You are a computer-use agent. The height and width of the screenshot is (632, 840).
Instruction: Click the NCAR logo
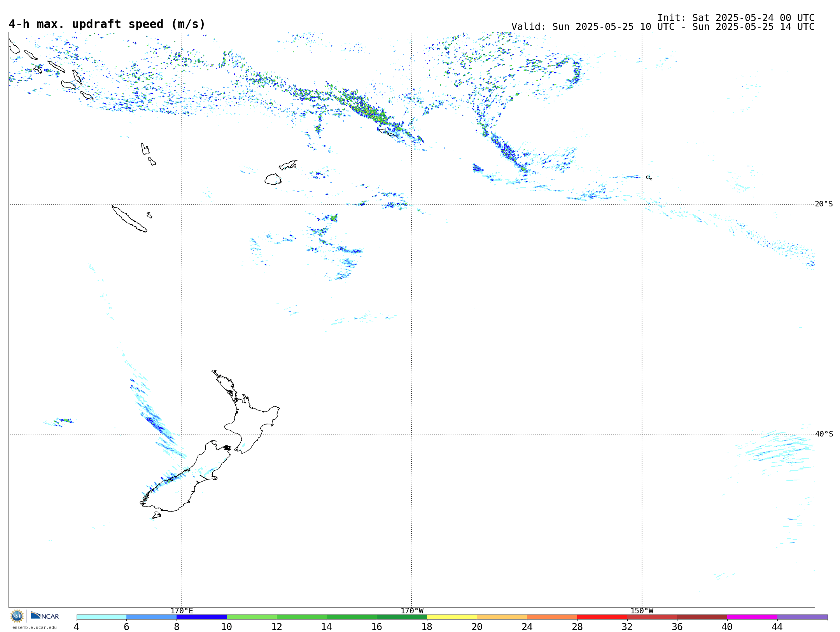point(45,616)
